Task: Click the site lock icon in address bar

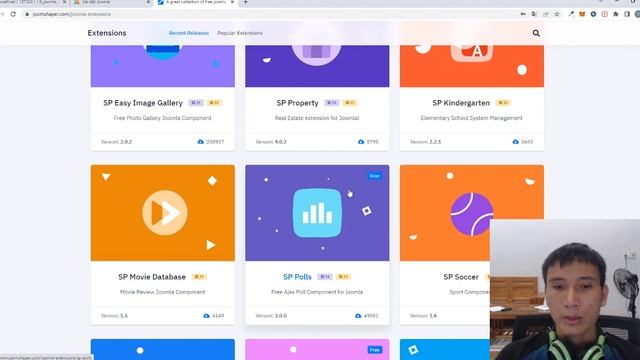Action: click(x=27, y=14)
